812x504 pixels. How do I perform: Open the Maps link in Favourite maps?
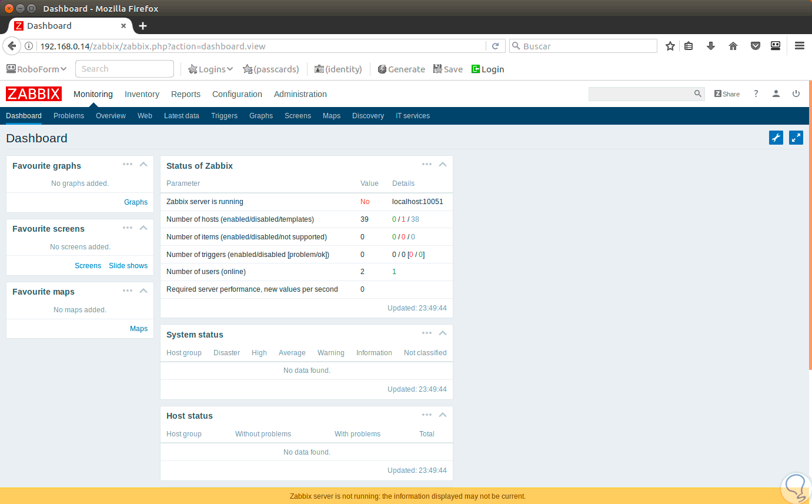pos(139,329)
